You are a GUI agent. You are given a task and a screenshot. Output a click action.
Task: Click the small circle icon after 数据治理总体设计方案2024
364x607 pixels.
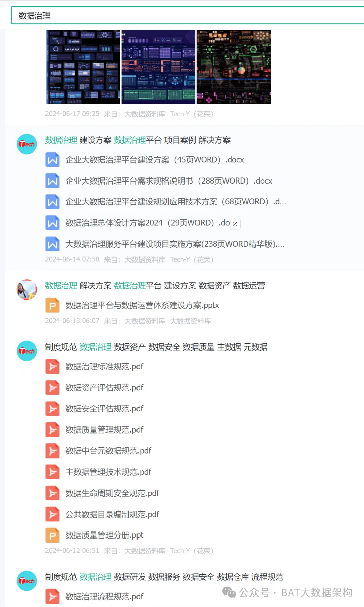[x=235, y=224]
